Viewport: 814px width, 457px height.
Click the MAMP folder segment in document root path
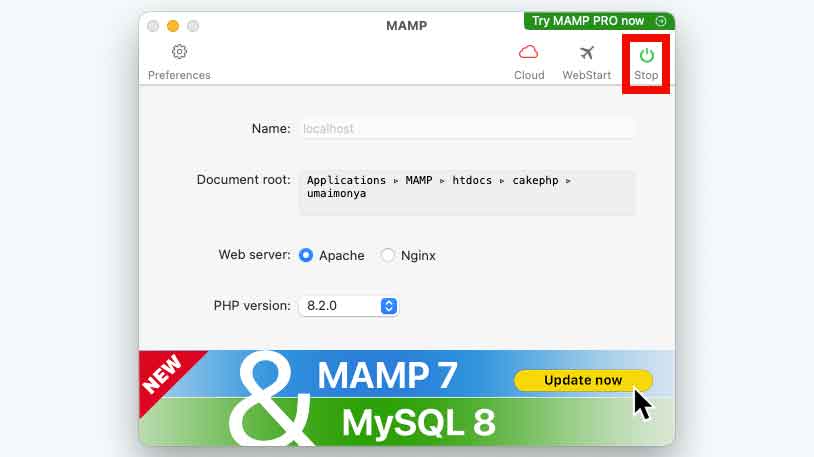tap(419, 180)
